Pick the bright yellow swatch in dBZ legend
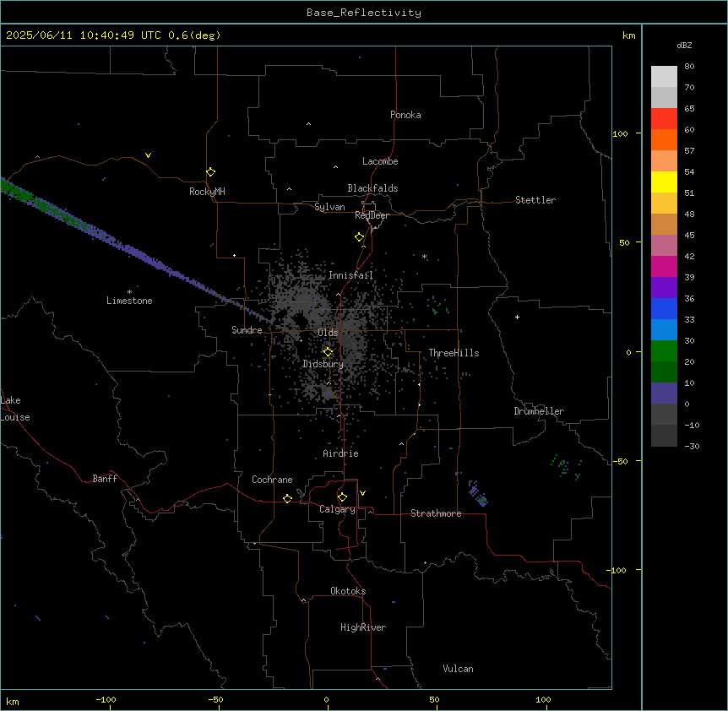 click(x=664, y=182)
